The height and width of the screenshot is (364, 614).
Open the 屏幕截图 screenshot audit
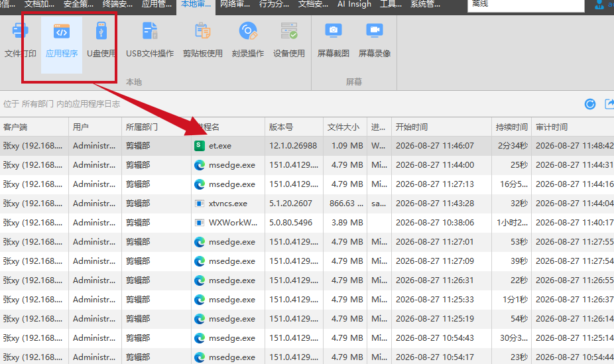tap(334, 40)
